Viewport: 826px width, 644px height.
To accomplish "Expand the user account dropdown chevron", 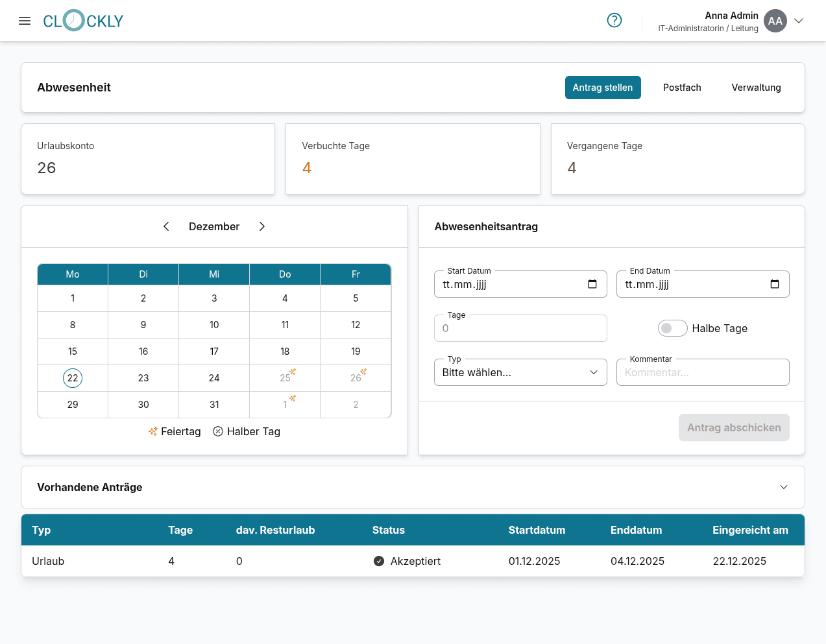I will coord(799,21).
